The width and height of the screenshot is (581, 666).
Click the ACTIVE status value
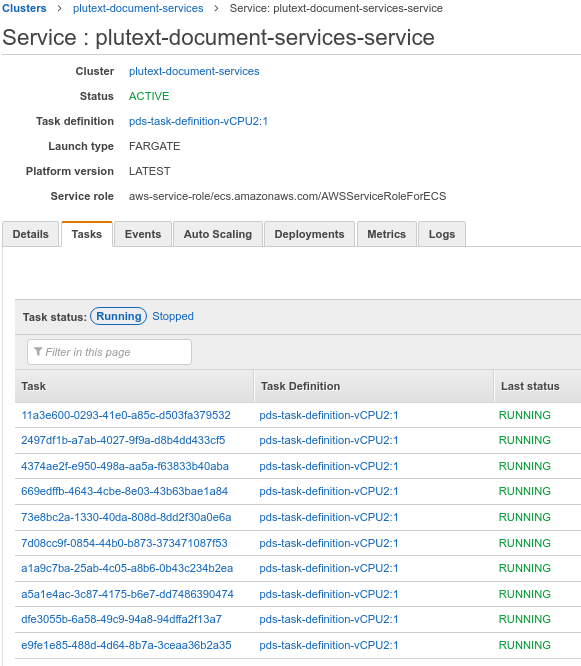point(149,96)
